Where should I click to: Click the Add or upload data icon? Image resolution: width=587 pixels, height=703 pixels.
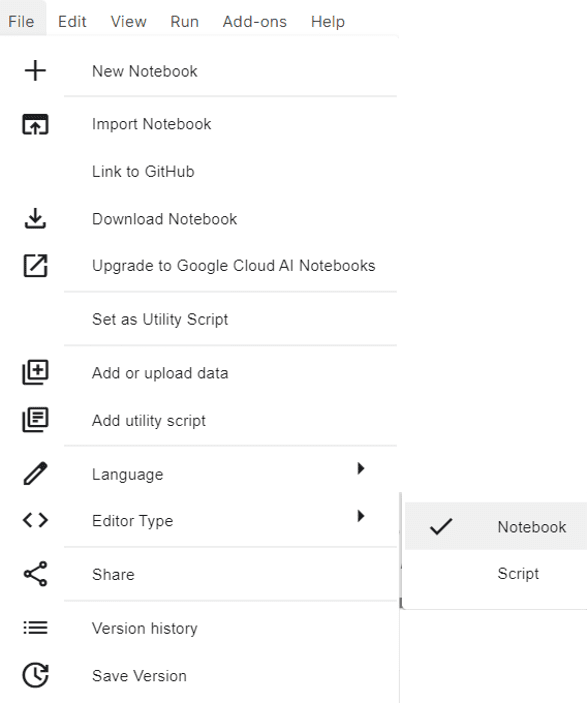[x=35, y=372]
